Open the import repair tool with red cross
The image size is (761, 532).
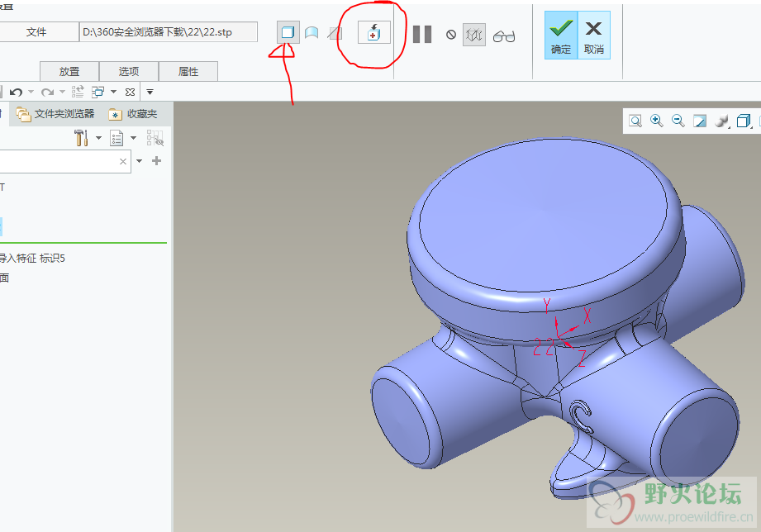pos(373,32)
